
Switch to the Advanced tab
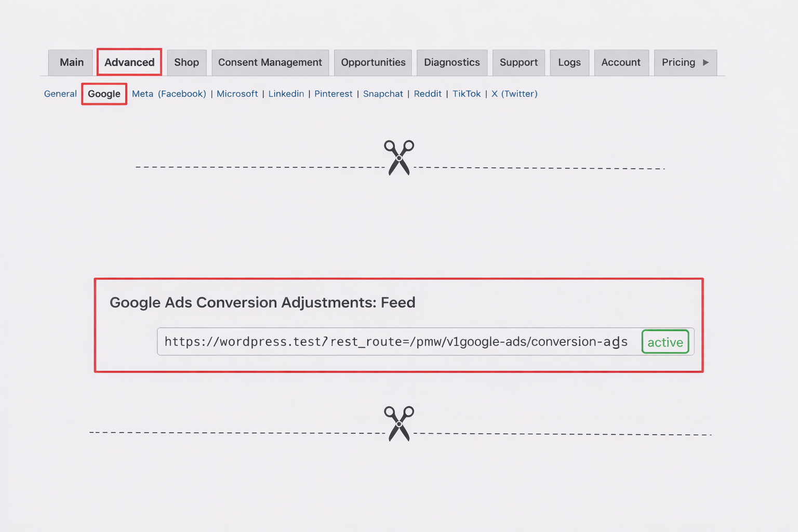tap(129, 62)
